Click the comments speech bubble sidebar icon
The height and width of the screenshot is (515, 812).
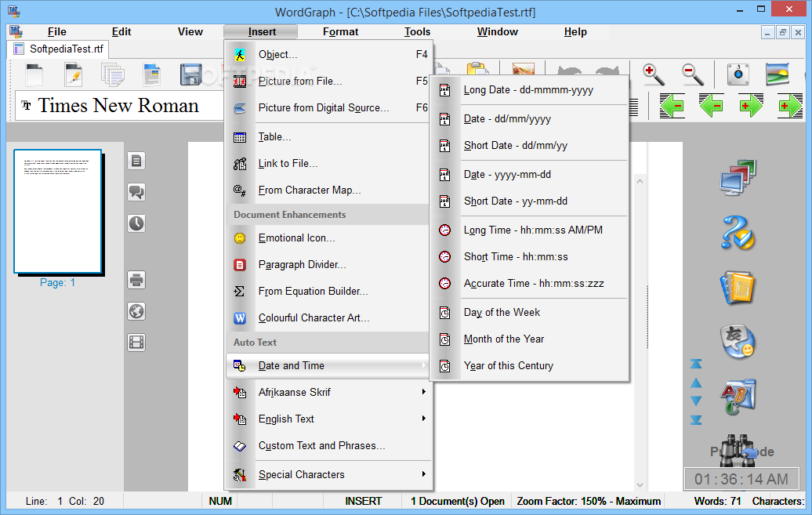point(136,192)
